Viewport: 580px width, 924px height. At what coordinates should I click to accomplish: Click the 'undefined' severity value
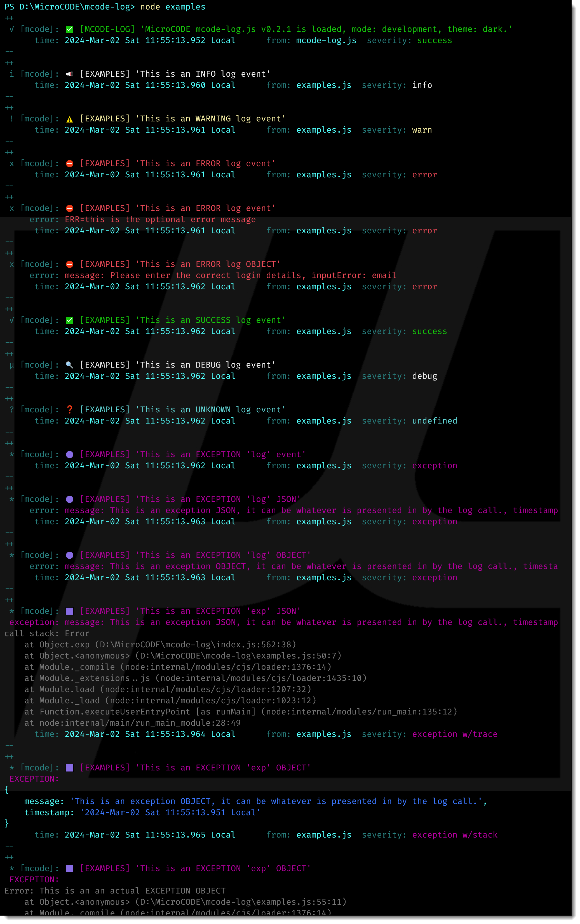coord(435,421)
